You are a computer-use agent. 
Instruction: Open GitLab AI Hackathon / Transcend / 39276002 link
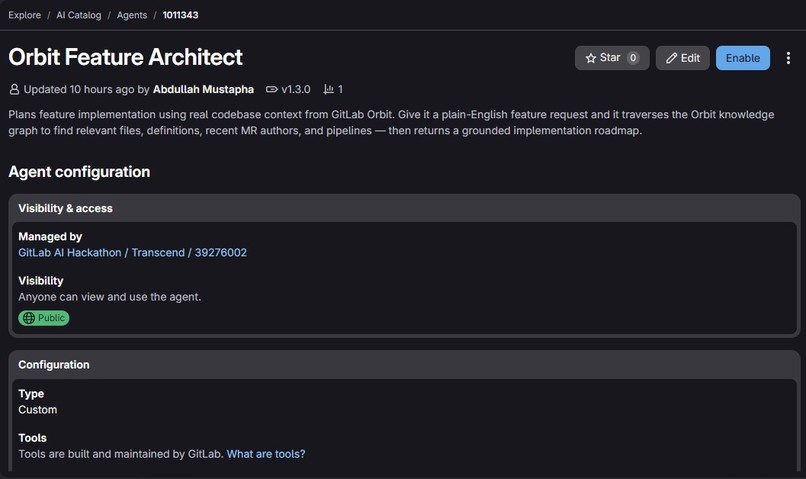point(133,252)
